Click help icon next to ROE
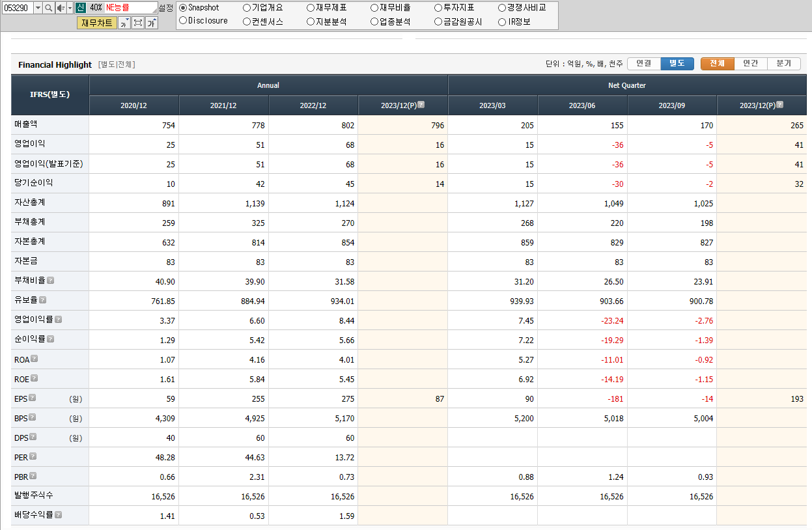812x530 pixels. click(34, 378)
